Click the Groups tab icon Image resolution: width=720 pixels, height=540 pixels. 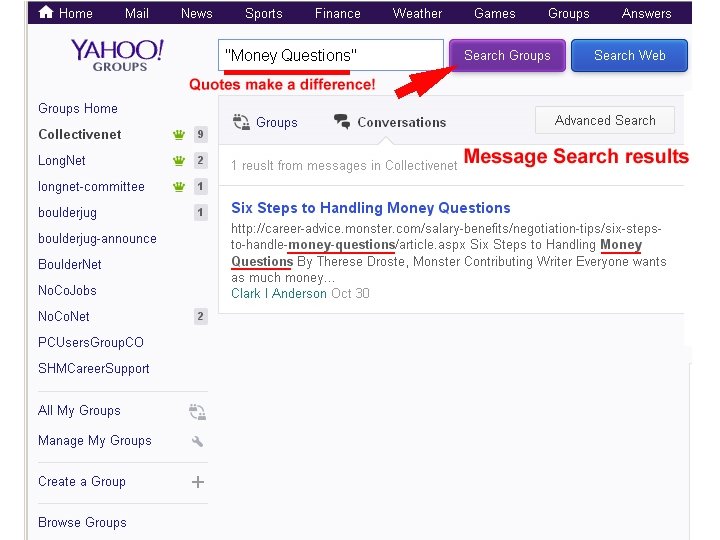click(x=241, y=122)
